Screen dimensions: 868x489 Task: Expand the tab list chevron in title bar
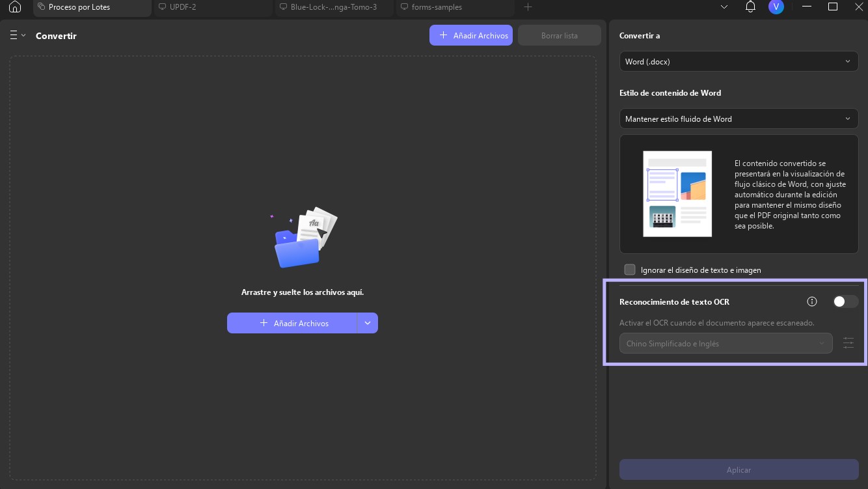pyautogui.click(x=724, y=7)
